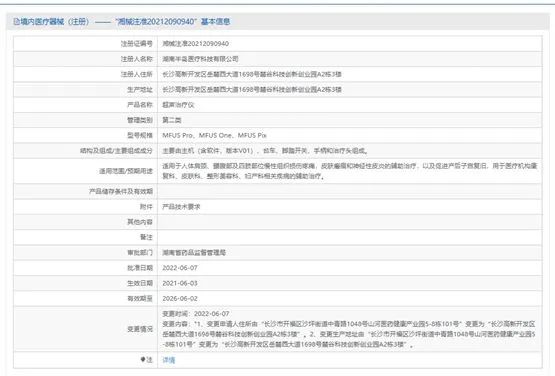Click the 批准日期 value 2022-06-07
Screen dimensions: 555x376
click(180, 268)
